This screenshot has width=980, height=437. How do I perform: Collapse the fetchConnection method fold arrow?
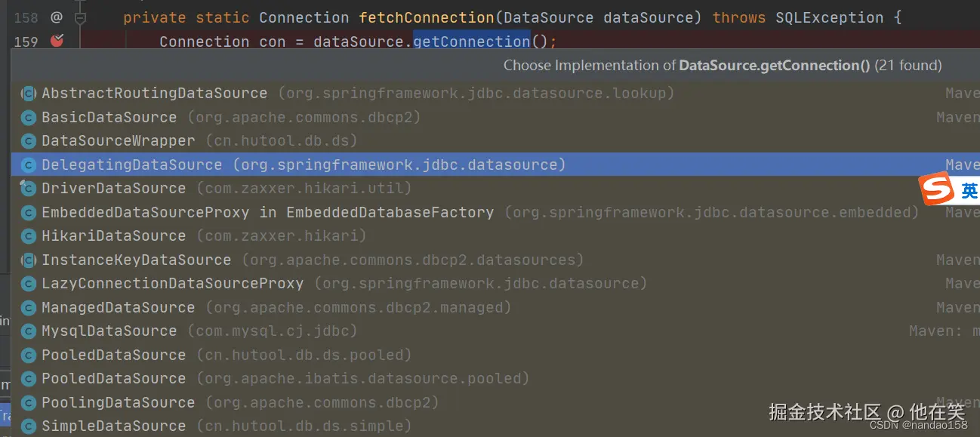[x=80, y=17]
